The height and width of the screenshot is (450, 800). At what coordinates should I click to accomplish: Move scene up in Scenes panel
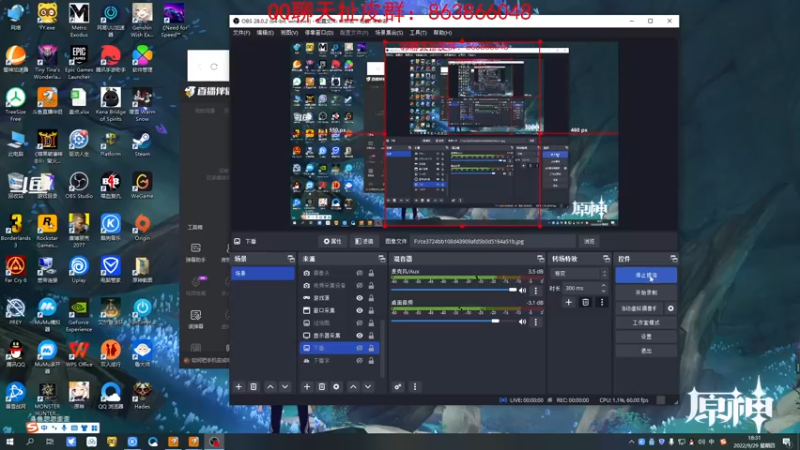(x=270, y=387)
